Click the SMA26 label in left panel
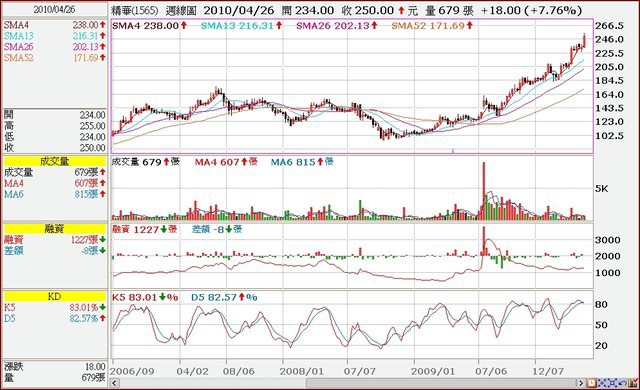This screenshot has height=390, width=640. coord(19,47)
